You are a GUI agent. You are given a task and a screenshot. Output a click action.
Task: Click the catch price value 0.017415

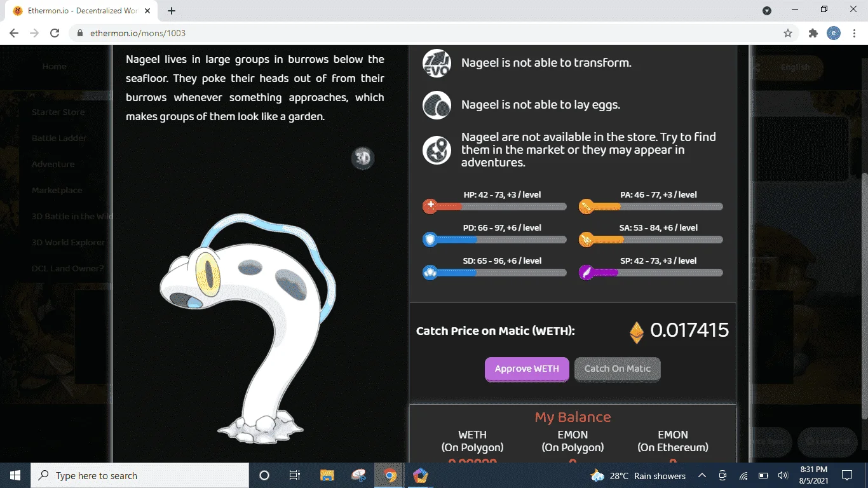[x=689, y=330]
